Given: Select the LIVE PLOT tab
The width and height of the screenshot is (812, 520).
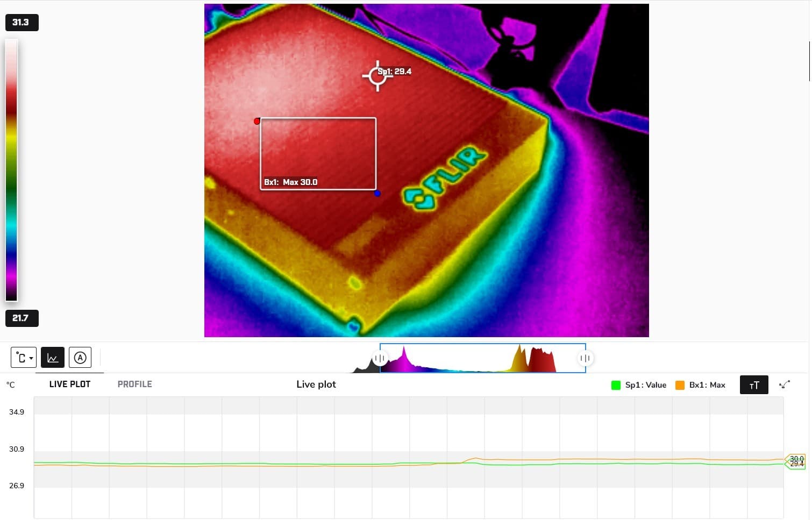Looking at the screenshot, I should pos(69,384).
